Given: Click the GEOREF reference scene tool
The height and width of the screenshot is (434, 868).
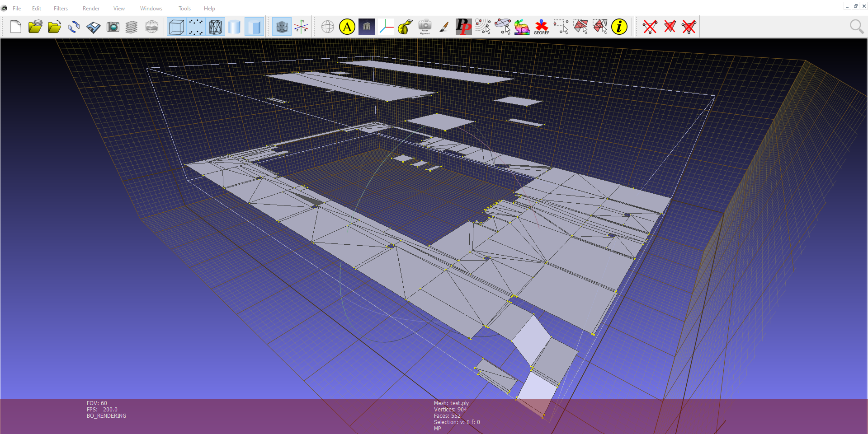Looking at the screenshot, I should [541, 27].
